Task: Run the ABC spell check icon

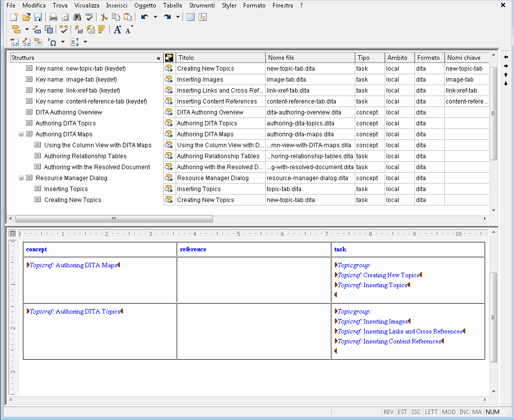Action: [x=89, y=17]
